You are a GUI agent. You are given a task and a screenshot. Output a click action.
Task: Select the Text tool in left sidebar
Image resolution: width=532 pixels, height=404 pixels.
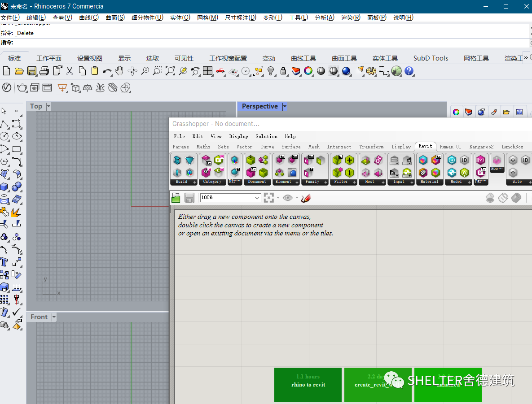(x=4, y=262)
